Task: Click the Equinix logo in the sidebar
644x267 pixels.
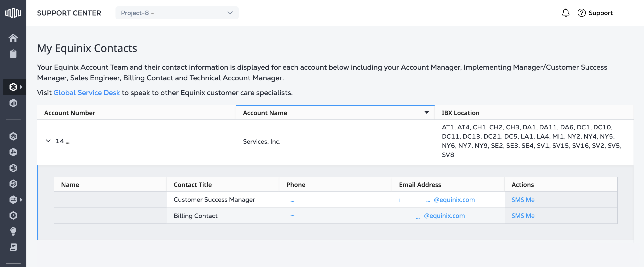Action: (x=13, y=13)
